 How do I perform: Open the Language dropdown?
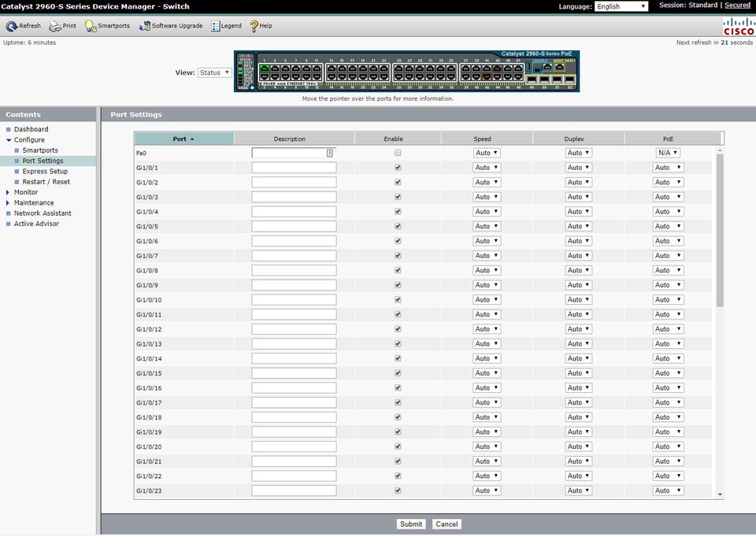[x=621, y=6]
